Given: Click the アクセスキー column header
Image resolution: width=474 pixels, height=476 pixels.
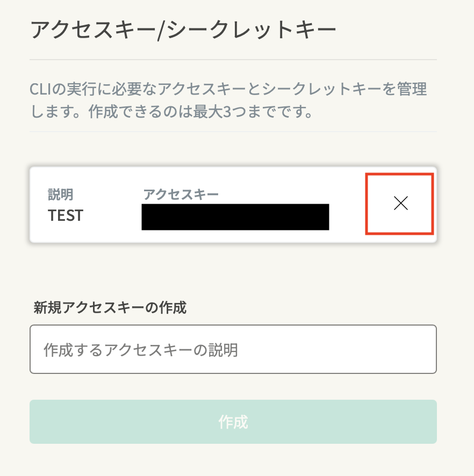Looking at the screenshot, I should tap(180, 194).
